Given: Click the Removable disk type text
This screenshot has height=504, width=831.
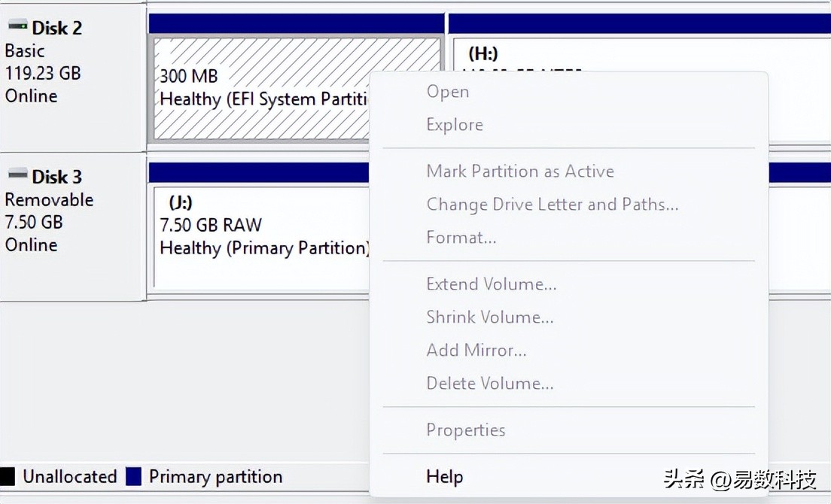Looking at the screenshot, I should click(x=49, y=199).
